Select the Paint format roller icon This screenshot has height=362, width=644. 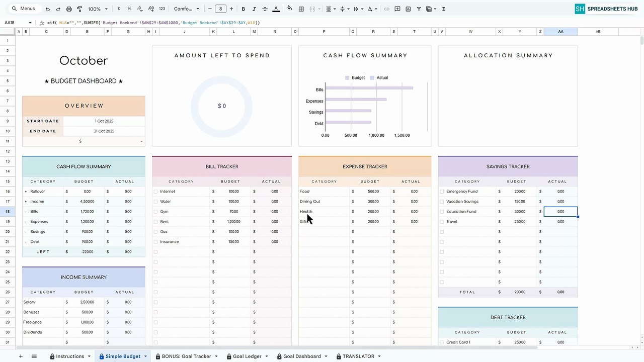pos(79,9)
